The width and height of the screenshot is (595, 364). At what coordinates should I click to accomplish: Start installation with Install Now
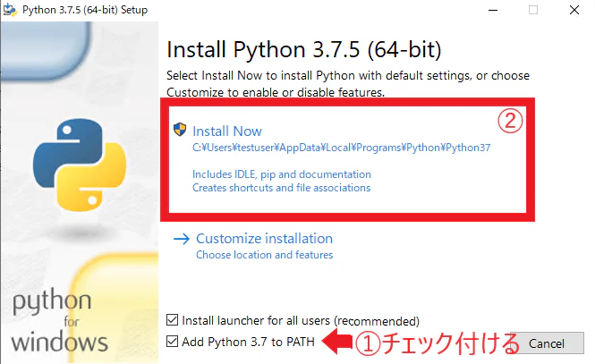pos(227,131)
